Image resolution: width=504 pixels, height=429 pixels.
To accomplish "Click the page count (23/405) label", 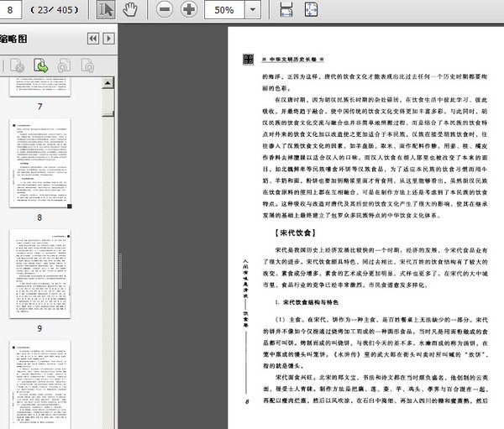I will click(55, 10).
